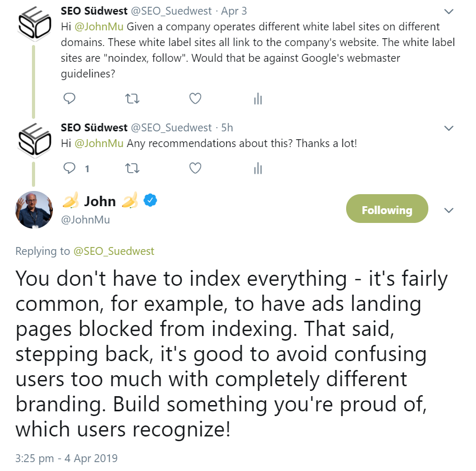476x471 pixels.
Task: Like the first SEO Südwest tweet
Action: point(195,98)
